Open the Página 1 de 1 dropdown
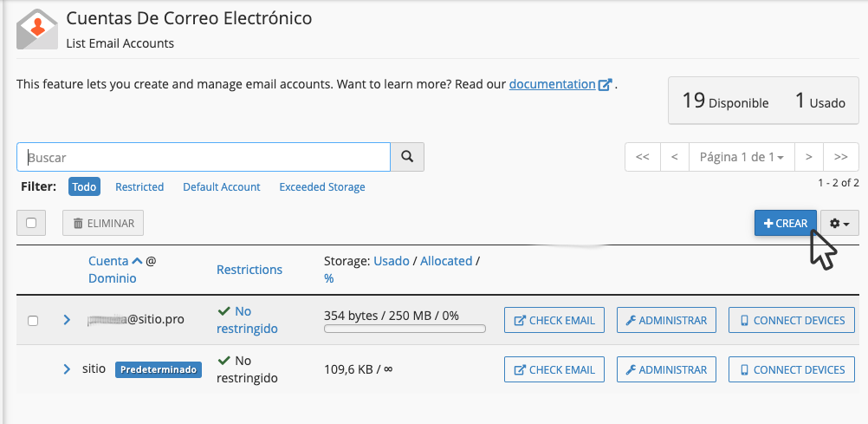This screenshot has height=424, width=868. (x=742, y=158)
